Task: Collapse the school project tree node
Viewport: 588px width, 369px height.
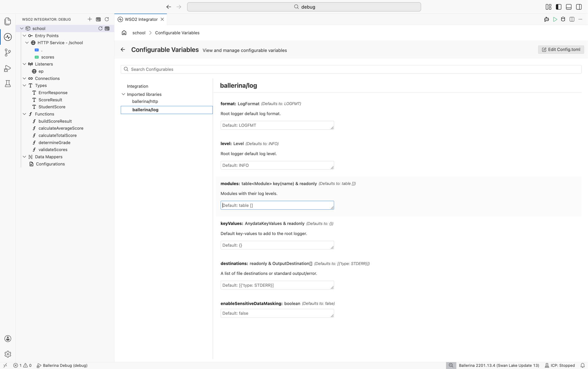Action: coord(21,29)
